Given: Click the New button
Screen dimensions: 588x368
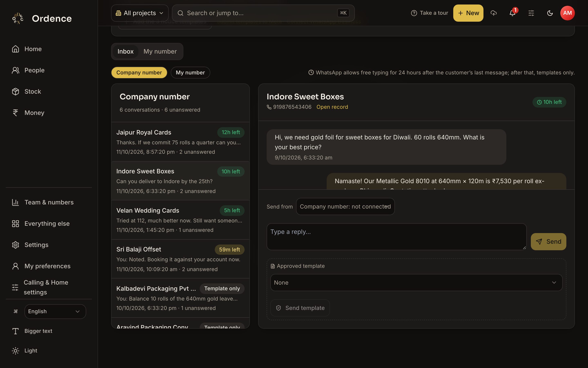Looking at the screenshot, I should [x=468, y=13].
